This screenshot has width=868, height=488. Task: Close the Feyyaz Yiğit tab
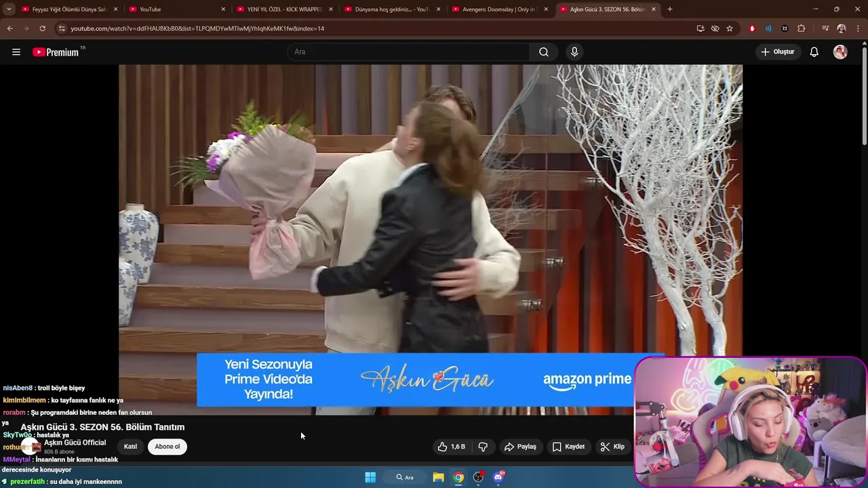point(115,9)
